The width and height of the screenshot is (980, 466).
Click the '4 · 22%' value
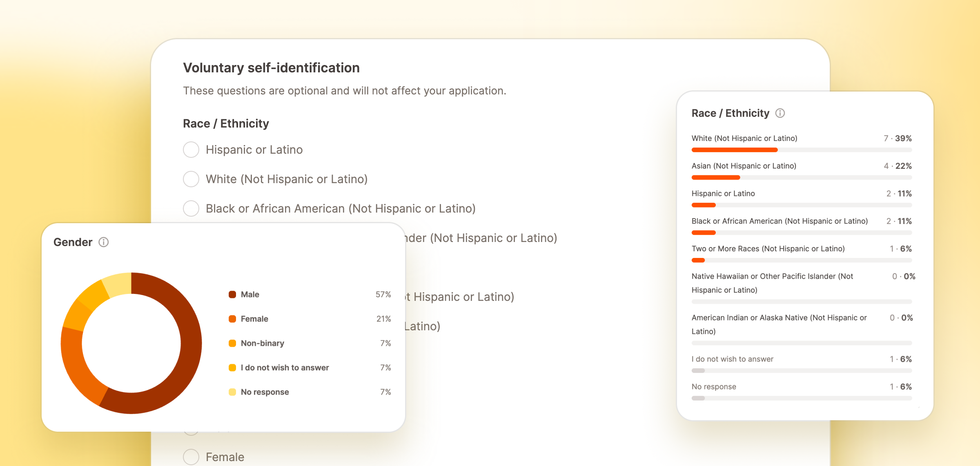pos(898,166)
